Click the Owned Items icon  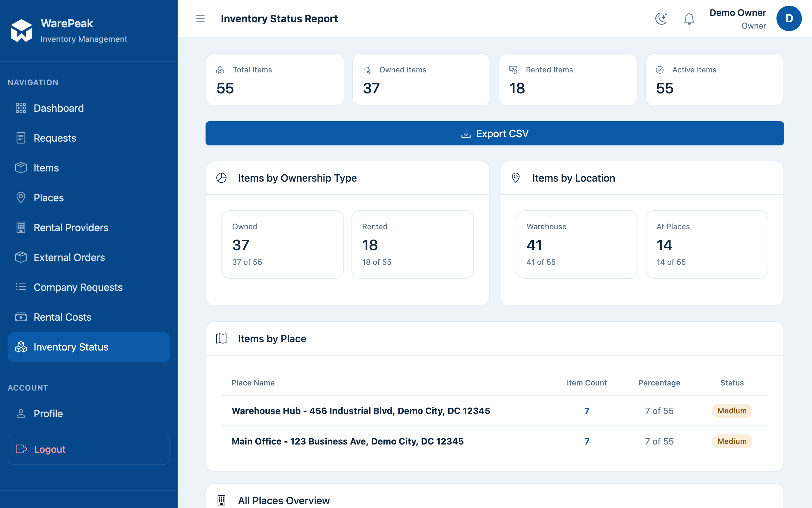pyautogui.click(x=367, y=70)
